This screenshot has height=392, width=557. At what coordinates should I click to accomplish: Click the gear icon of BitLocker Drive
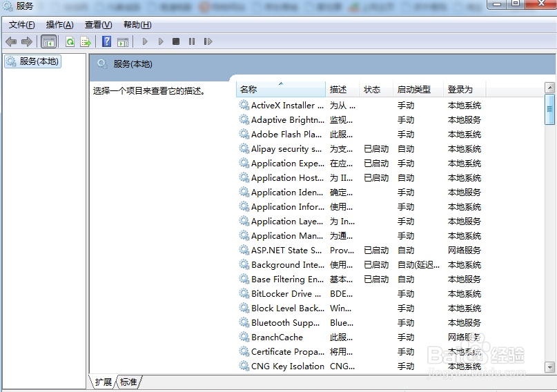pos(244,293)
